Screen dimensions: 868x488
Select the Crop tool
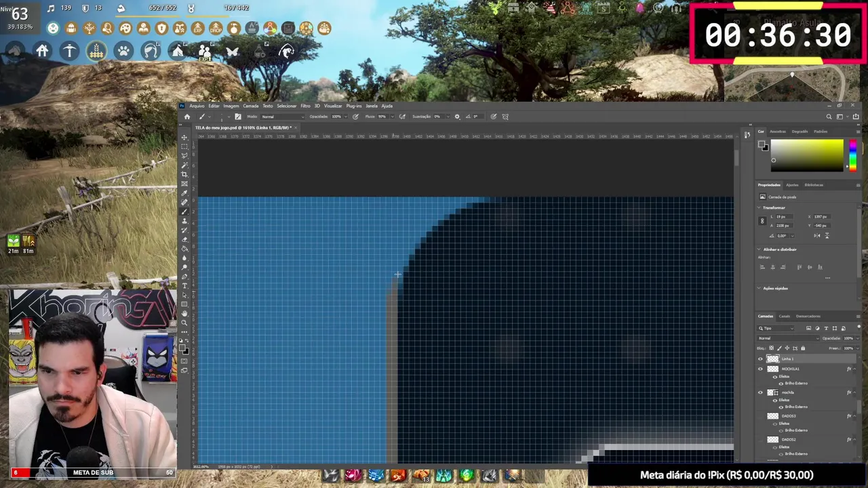click(x=184, y=174)
